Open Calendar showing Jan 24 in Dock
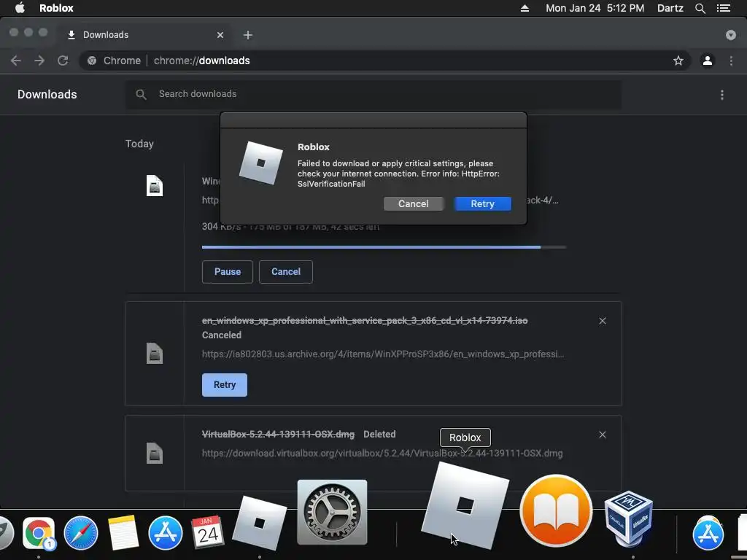Image resolution: width=747 pixels, height=560 pixels. tap(208, 532)
